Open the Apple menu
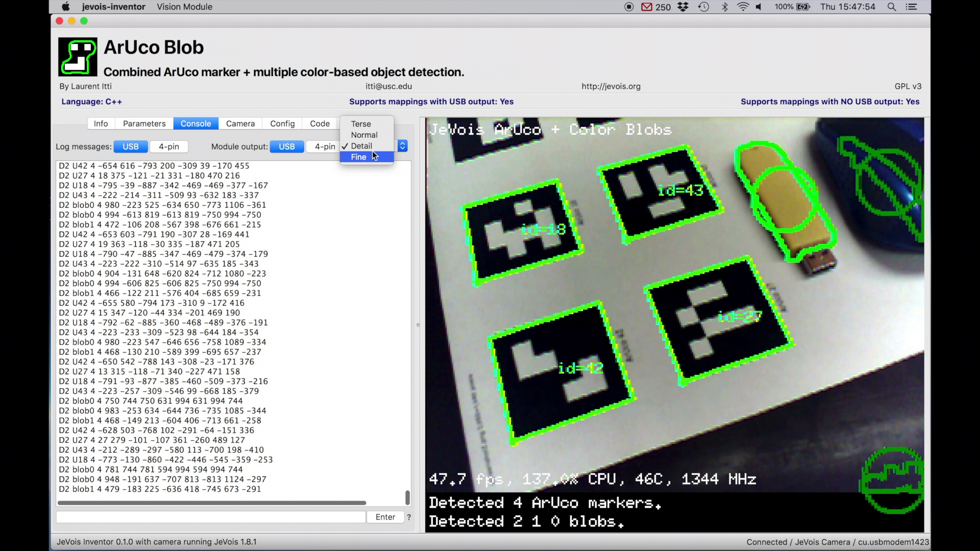980x551 pixels. click(65, 7)
